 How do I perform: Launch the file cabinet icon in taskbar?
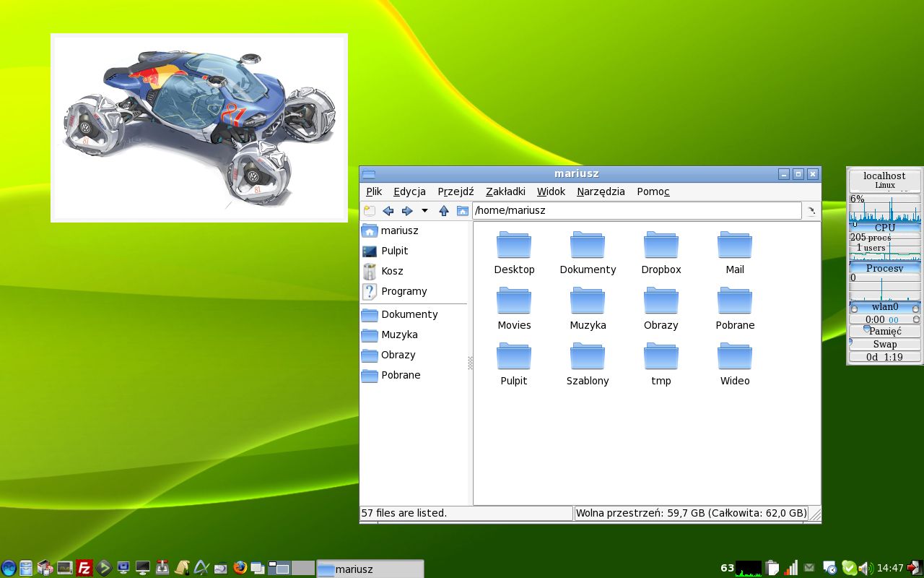coord(27,569)
